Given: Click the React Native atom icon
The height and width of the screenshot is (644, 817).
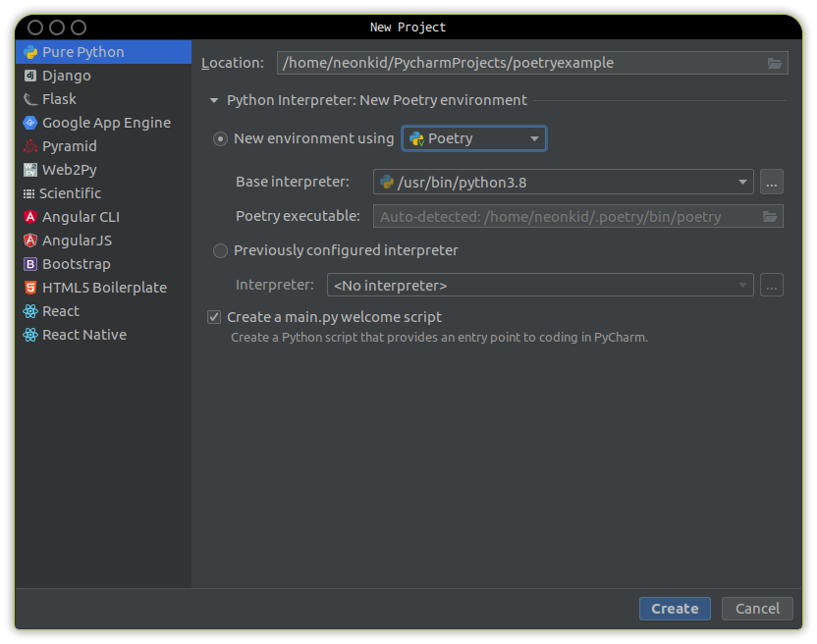Looking at the screenshot, I should pyautogui.click(x=30, y=335).
